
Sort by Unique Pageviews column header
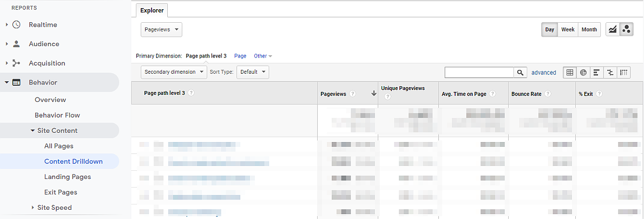(x=403, y=88)
